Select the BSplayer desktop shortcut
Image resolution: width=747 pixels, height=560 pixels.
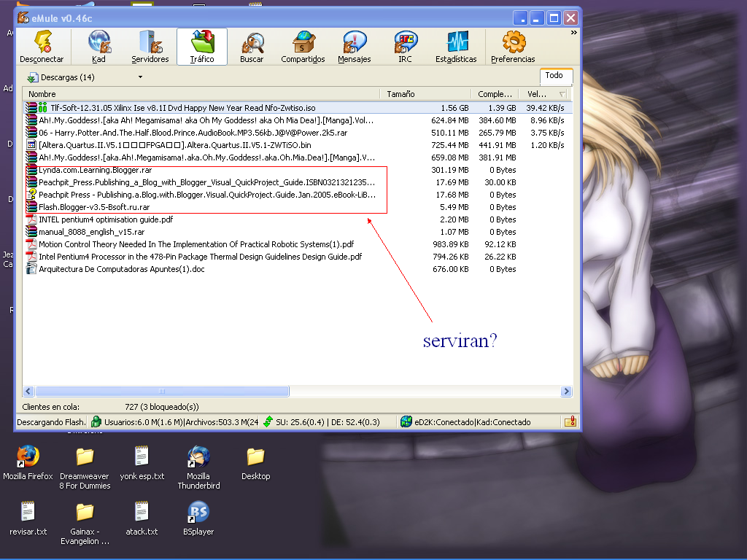tap(198, 518)
